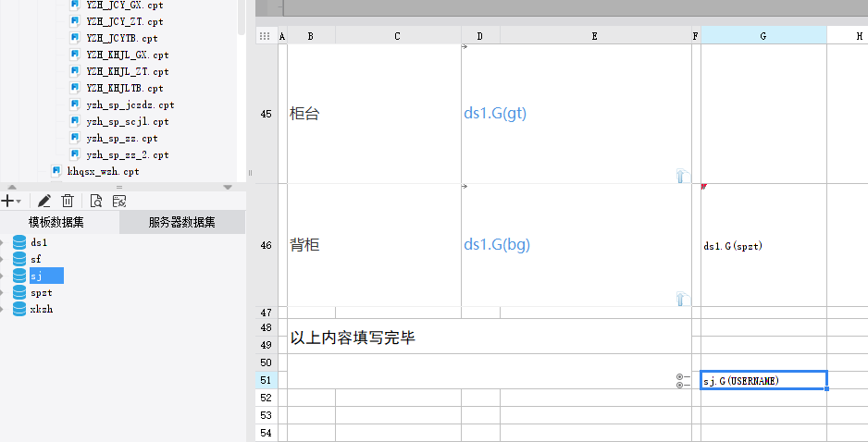Select column D header
868x442 pixels.
pos(480,36)
